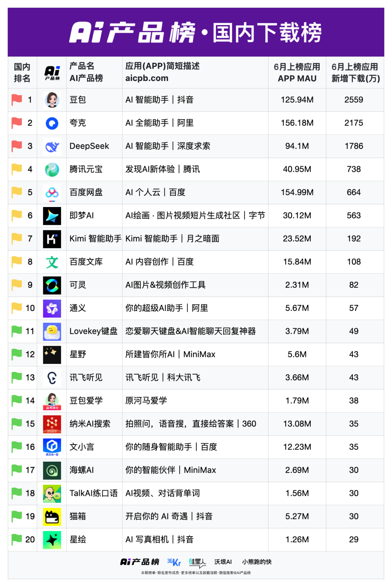Select the product name '文小言'
Image resolution: width=392 pixels, height=587 pixels.
[x=82, y=447]
